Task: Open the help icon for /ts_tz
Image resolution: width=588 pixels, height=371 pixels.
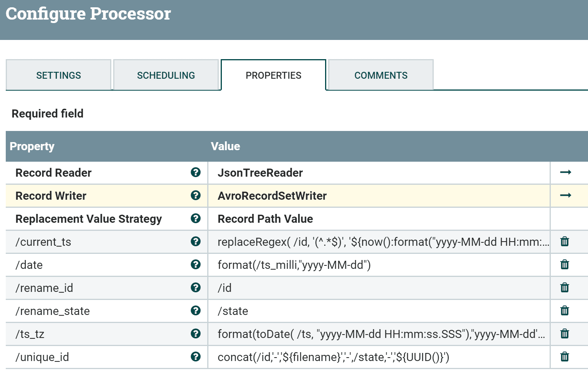Action: tap(196, 334)
